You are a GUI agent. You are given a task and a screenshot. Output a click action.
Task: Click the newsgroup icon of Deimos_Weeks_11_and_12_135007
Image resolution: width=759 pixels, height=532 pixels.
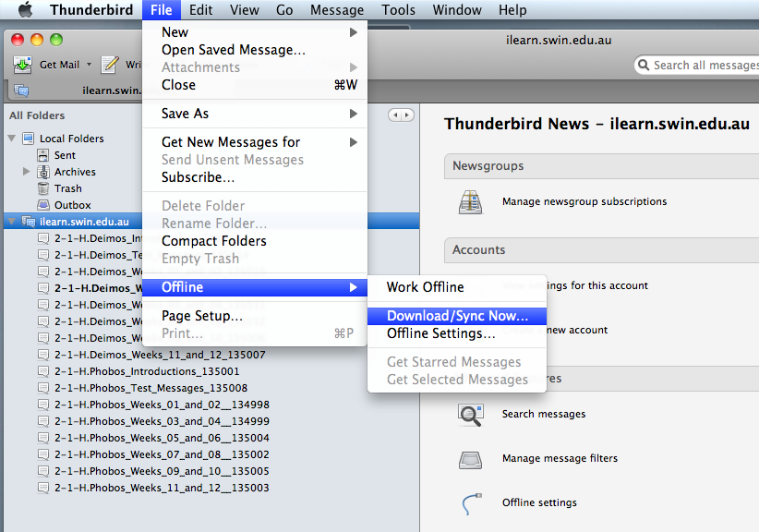(x=43, y=355)
